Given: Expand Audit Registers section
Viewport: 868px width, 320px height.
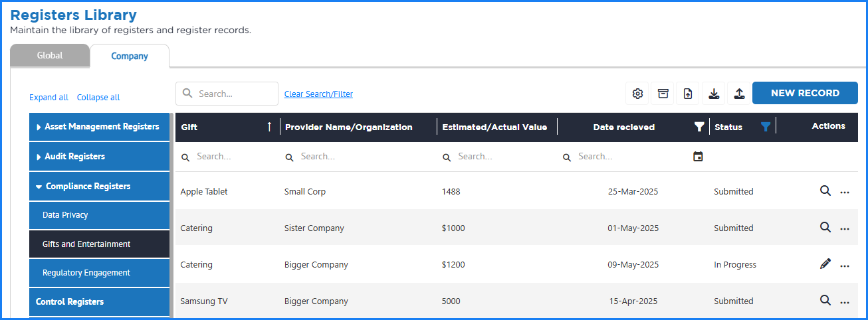Looking at the screenshot, I should pos(99,157).
